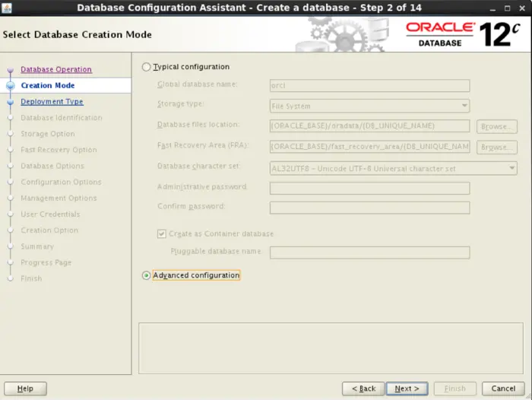Click the Database files location field
The width and height of the screenshot is (532, 400).
point(370,126)
